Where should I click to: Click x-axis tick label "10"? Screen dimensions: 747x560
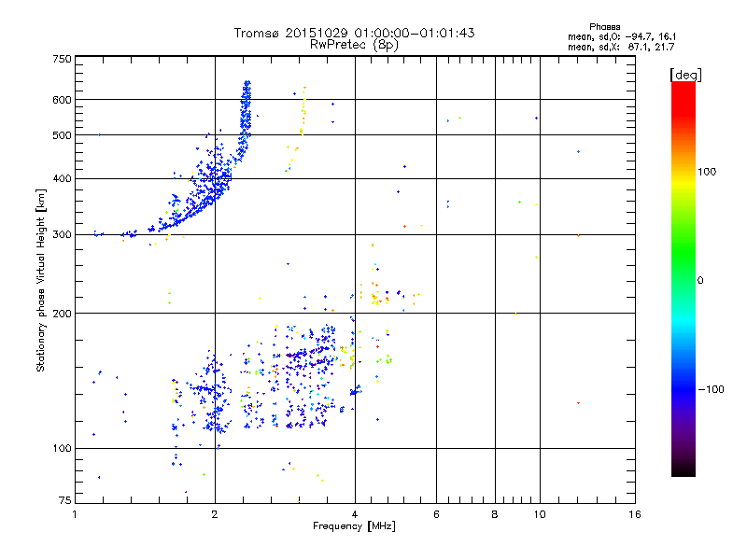(540, 514)
